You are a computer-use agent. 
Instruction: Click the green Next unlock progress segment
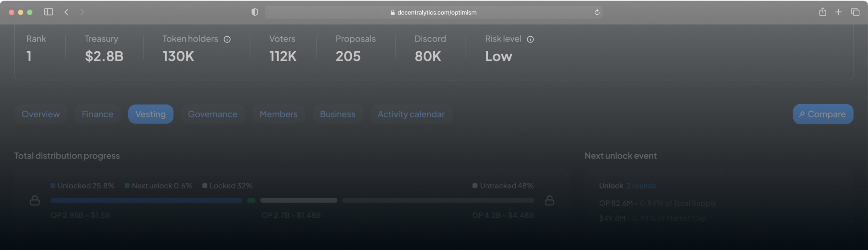click(251, 200)
